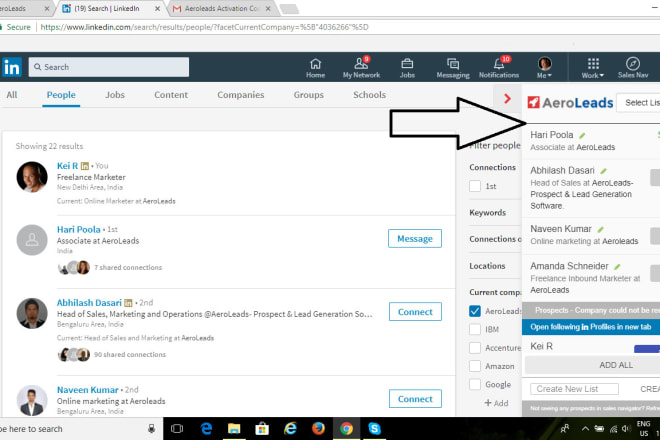Image resolution: width=660 pixels, height=440 pixels.
Task: Message Hari Poola
Action: point(415,239)
